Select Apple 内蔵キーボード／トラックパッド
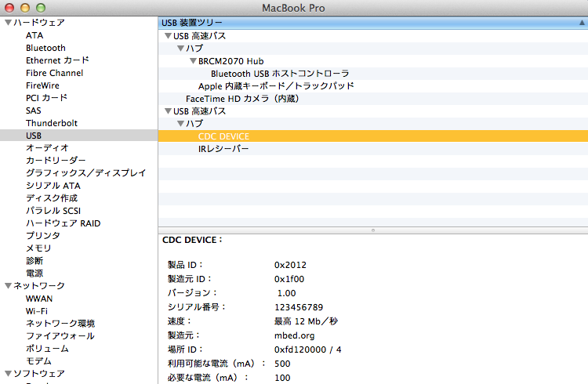The height and width of the screenshot is (384, 588). point(276,86)
